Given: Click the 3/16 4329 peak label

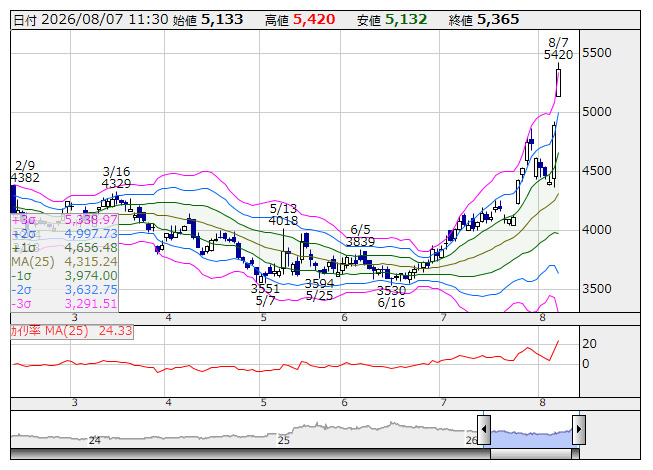Looking at the screenshot, I should click(x=116, y=178).
